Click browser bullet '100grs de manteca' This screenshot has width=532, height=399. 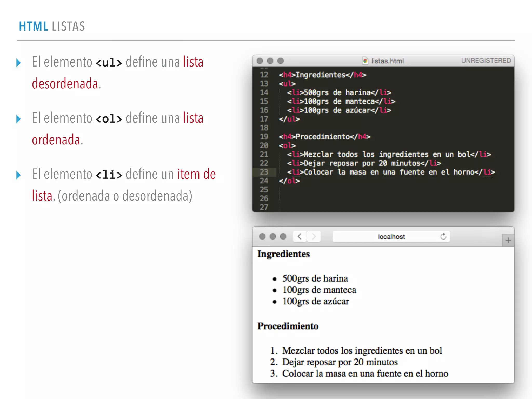pos(319,290)
